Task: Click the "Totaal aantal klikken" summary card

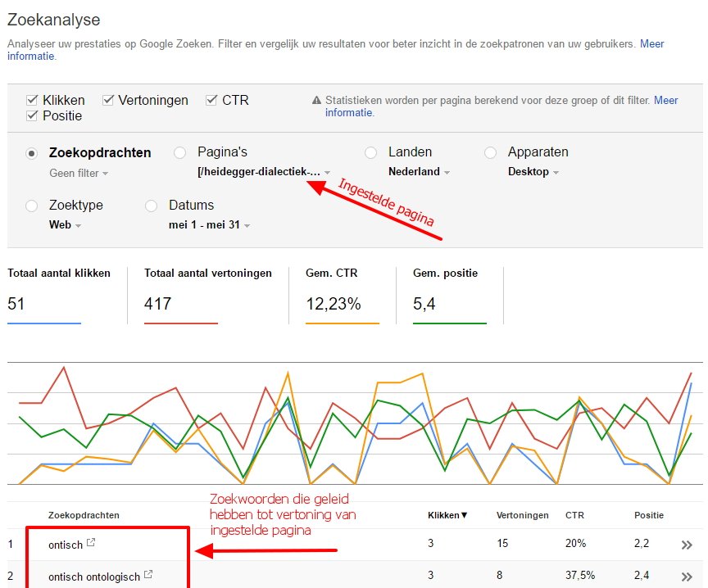Action: 59,296
